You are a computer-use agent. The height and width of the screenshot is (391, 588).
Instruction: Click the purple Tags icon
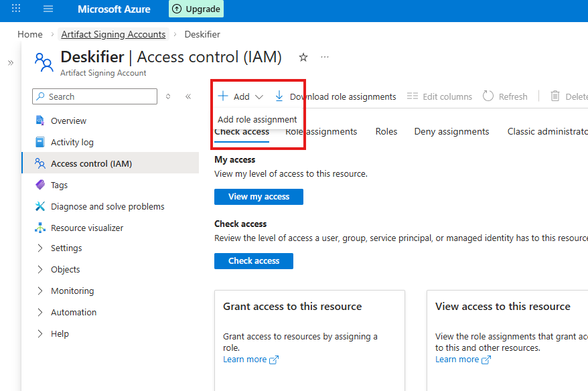(40, 185)
